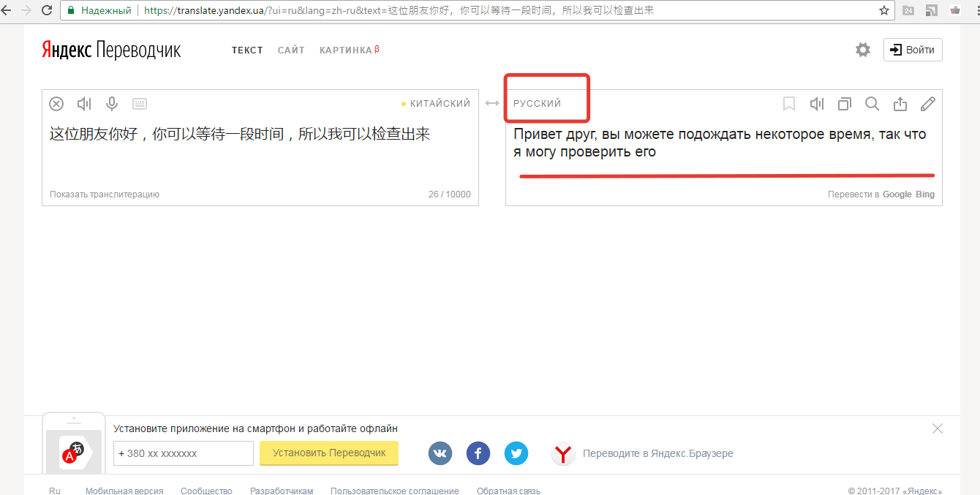Click the Войти login button
Viewport: 980px width, 495px height.
pos(913,50)
